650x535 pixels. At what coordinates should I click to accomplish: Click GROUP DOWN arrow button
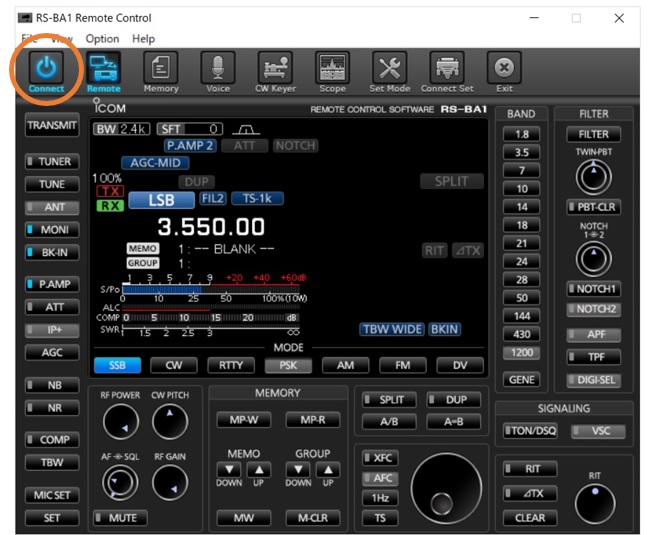(298, 470)
